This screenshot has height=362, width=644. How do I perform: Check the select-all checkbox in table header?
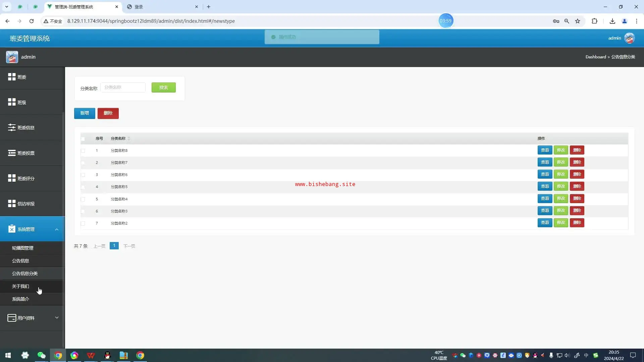coord(83,139)
